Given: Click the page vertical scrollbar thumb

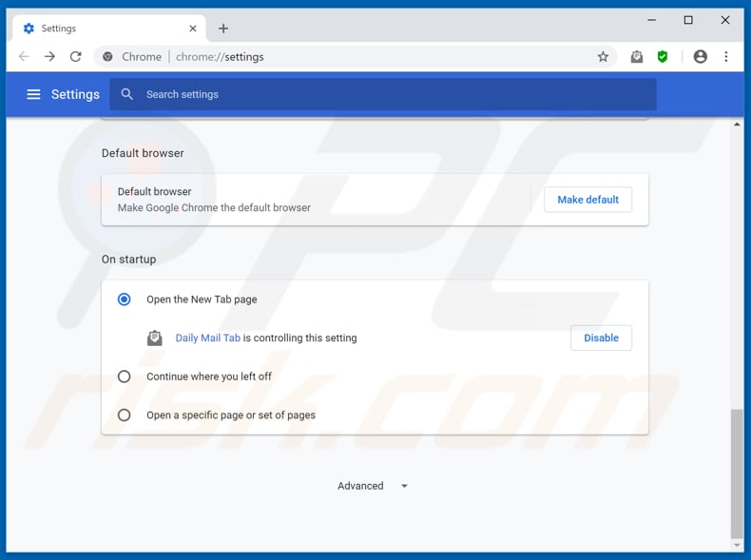Looking at the screenshot, I should pos(736,473).
